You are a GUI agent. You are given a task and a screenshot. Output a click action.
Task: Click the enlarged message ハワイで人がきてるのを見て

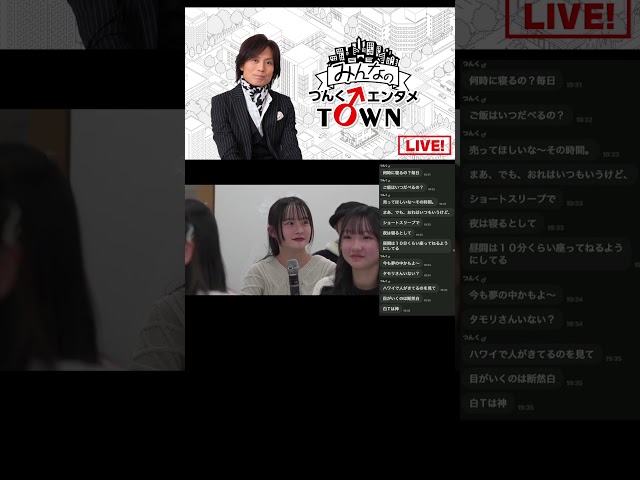coord(531,354)
